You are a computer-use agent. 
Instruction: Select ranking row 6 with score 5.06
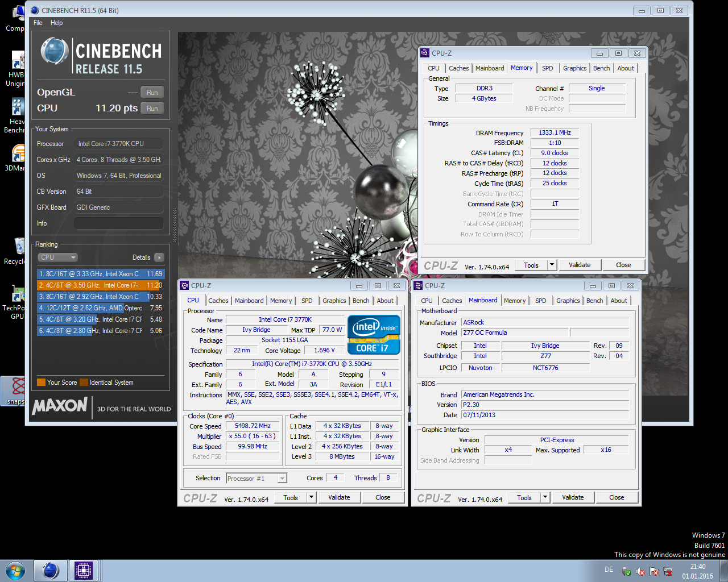[x=101, y=331]
